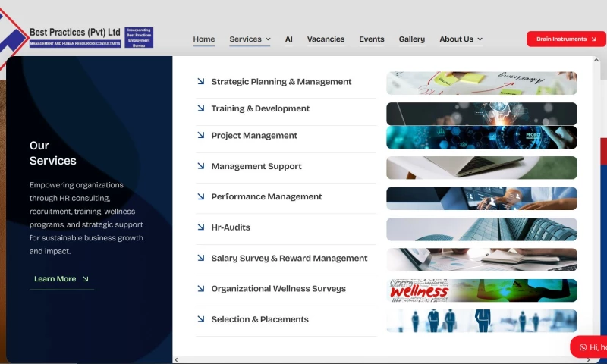Click the arrow icon in Brain Instruments button

point(593,39)
